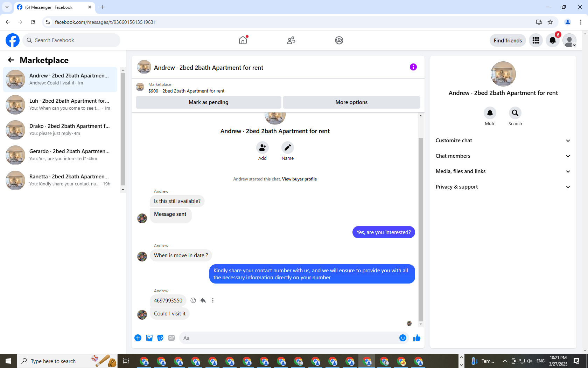
Task: Click the Mark as pending button
Action: [209, 102]
